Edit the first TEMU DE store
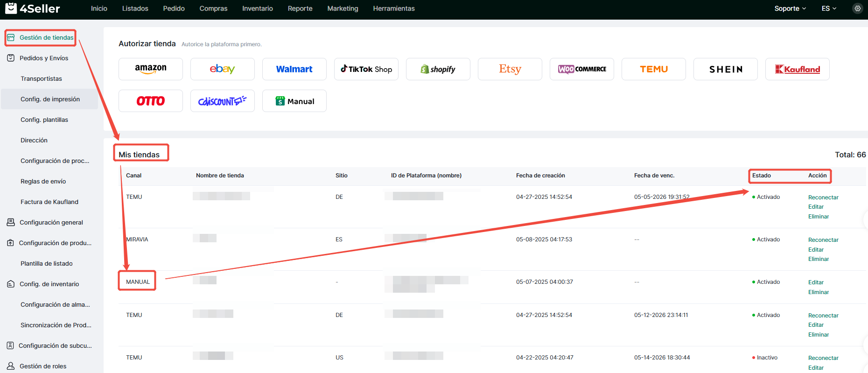The width and height of the screenshot is (868, 373). (x=816, y=207)
